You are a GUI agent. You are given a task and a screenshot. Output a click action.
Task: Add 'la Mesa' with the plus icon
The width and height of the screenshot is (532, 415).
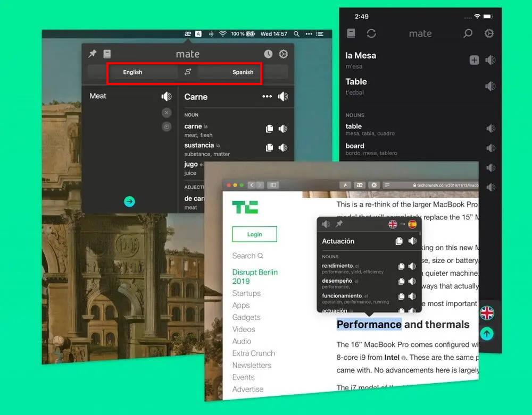(x=474, y=60)
